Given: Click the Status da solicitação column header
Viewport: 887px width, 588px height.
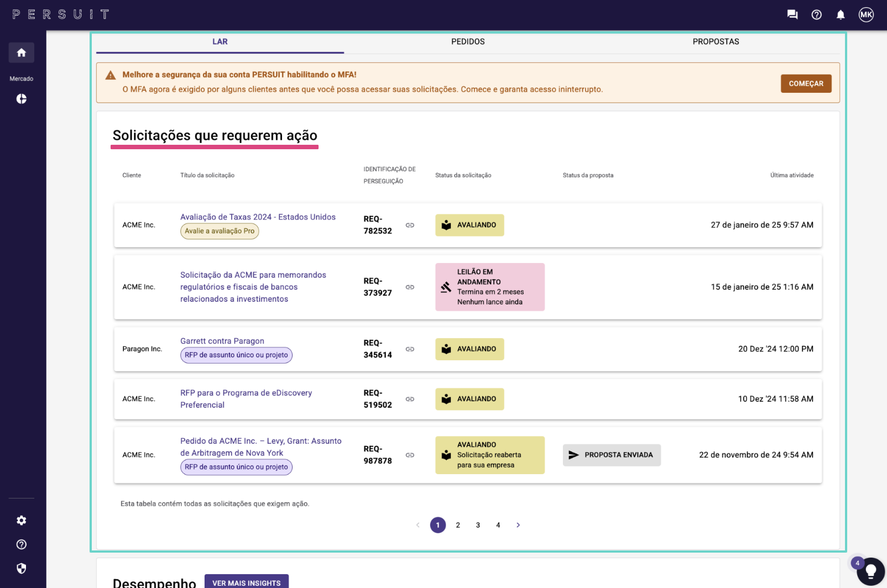Looking at the screenshot, I should 463,175.
